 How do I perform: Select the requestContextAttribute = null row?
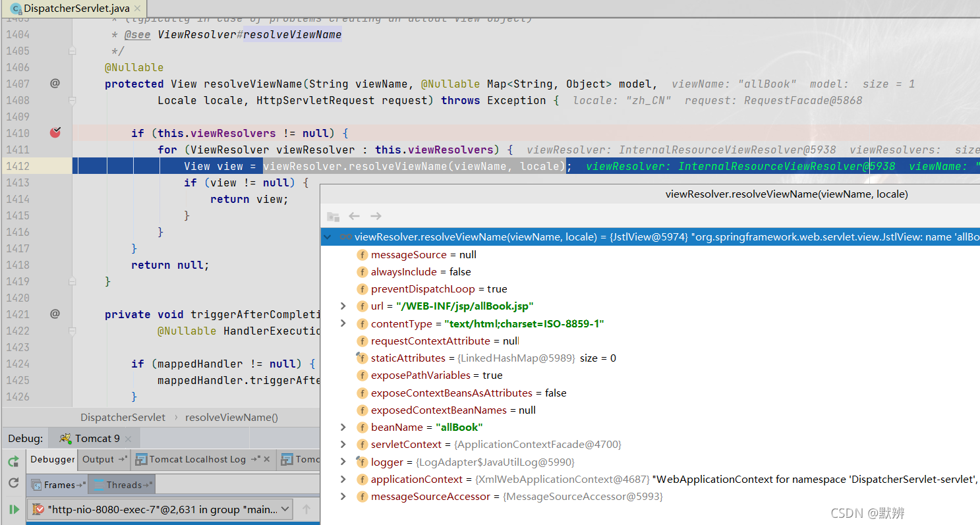[x=650, y=341]
